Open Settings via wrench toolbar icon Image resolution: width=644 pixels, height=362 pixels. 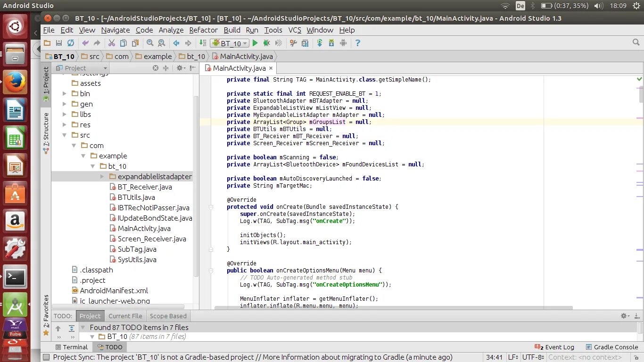(293, 43)
